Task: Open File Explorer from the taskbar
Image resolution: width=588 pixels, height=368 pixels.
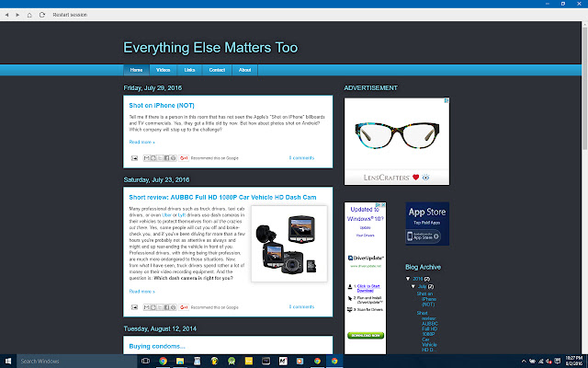Action: point(180,362)
